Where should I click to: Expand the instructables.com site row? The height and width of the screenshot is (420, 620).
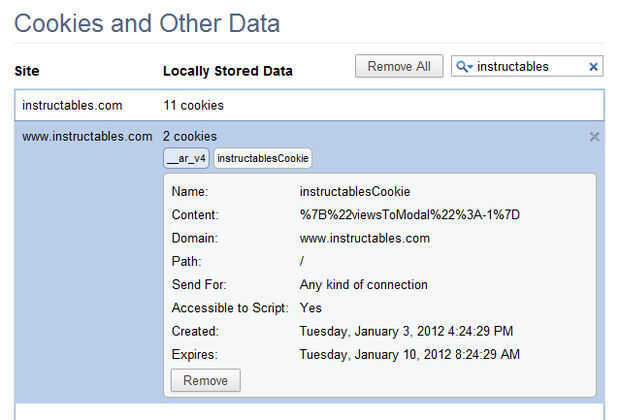tap(71, 105)
